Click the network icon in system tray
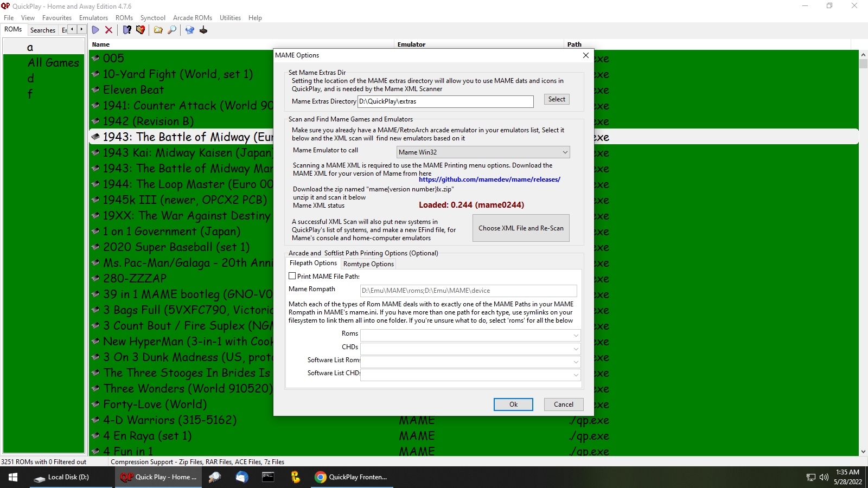Screen dimensions: 868x488 (811, 477)
